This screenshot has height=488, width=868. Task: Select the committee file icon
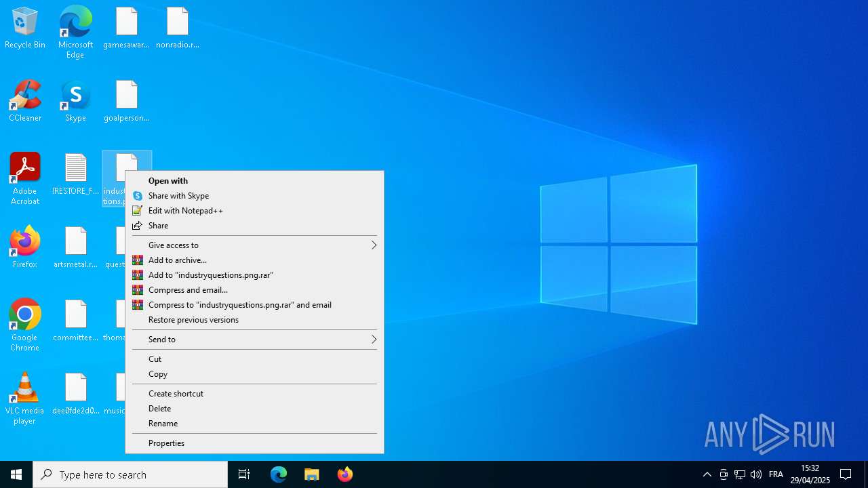pos(75,321)
